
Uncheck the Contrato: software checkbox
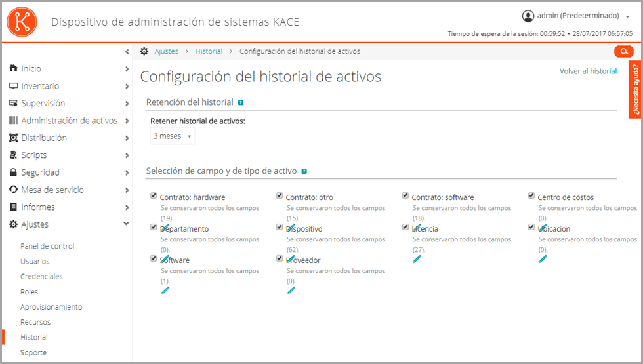coord(405,195)
